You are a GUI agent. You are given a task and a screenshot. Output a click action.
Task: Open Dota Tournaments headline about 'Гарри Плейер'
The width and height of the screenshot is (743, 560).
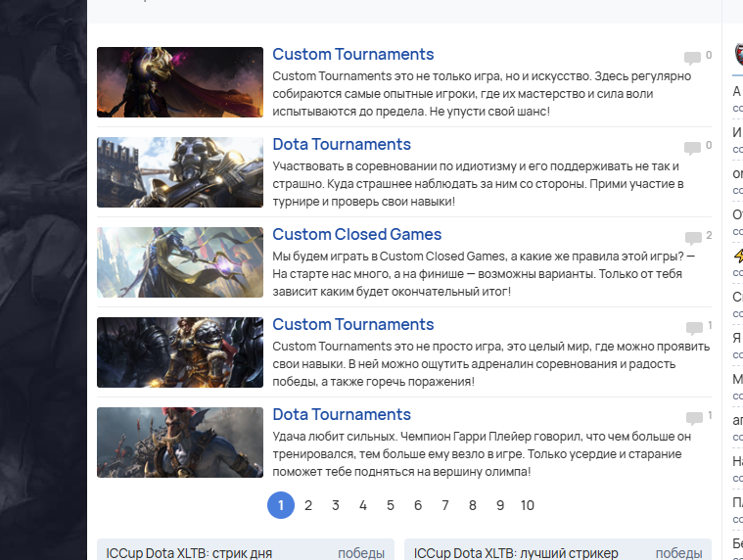click(342, 414)
